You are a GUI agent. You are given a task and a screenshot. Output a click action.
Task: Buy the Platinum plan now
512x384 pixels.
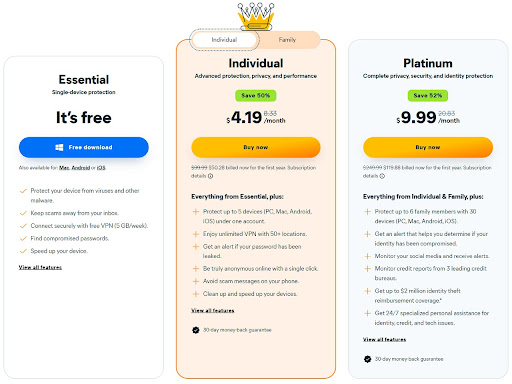[428, 147]
